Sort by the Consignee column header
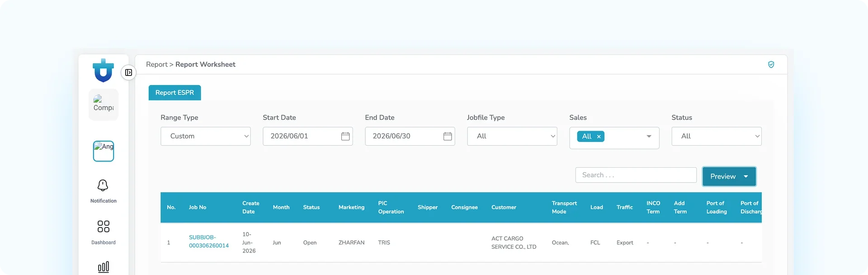Screen dimensions: 868x275 [x=464, y=207]
